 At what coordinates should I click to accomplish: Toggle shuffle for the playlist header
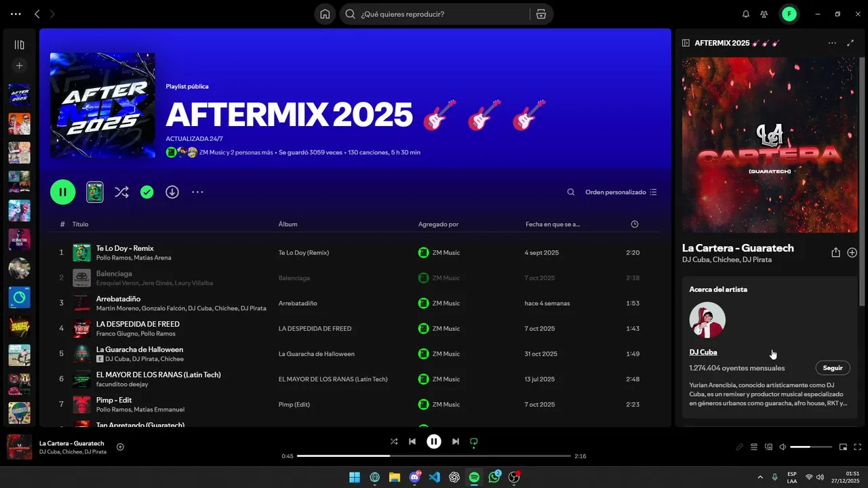coord(121,192)
